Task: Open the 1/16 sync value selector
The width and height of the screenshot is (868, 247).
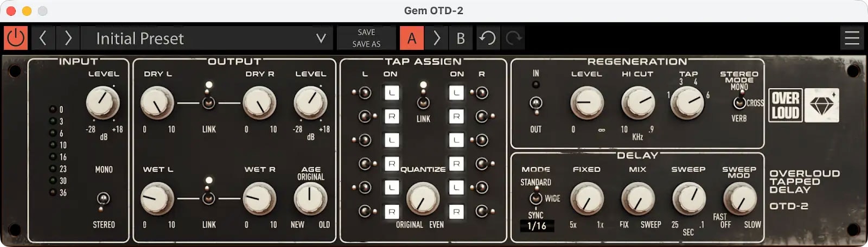Action: point(537,226)
